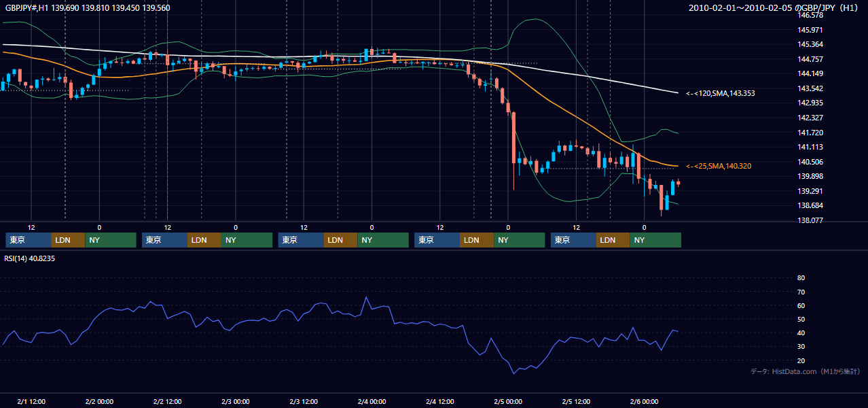868x408 pixels.
Task: Click RSI scale level 50
Action: [801, 319]
